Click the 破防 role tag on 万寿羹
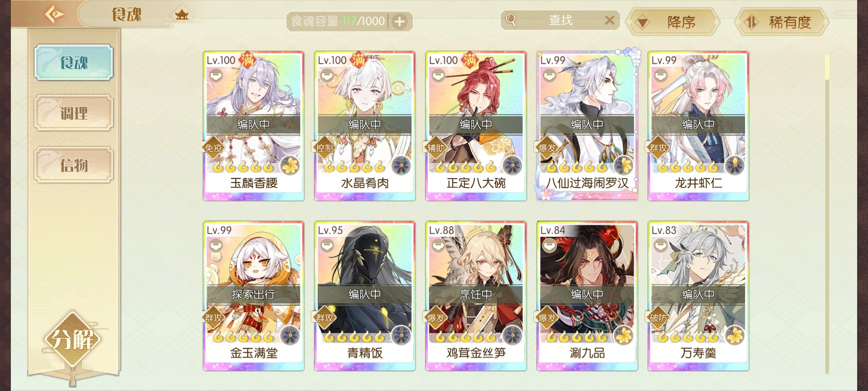 pos(658,318)
